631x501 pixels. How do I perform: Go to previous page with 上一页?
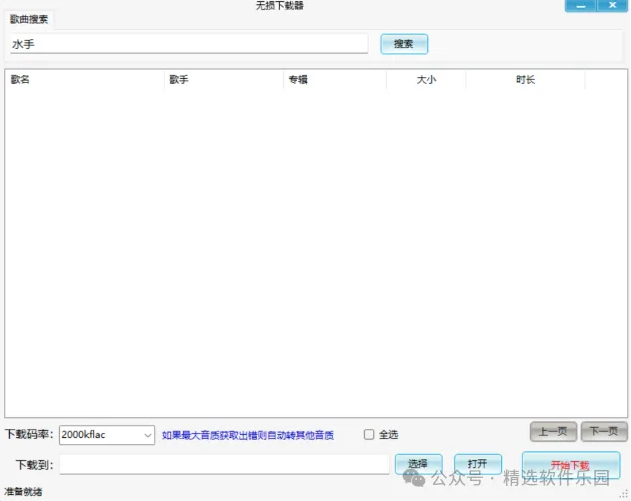tap(553, 432)
